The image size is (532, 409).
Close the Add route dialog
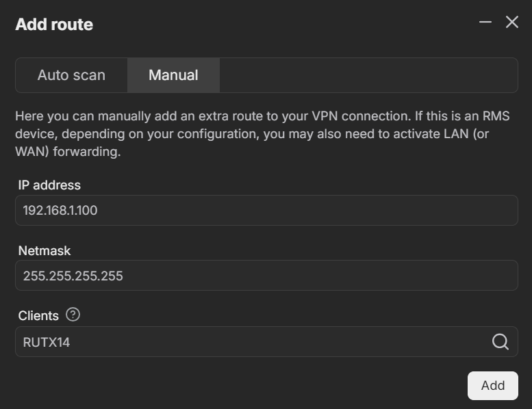point(511,23)
